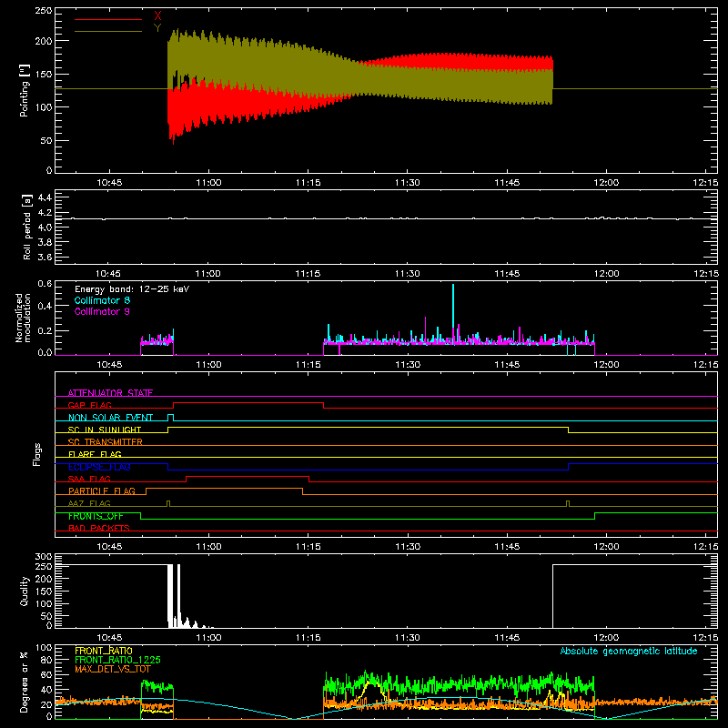Click '12:15' time label under the Quality plot

(x=705, y=638)
